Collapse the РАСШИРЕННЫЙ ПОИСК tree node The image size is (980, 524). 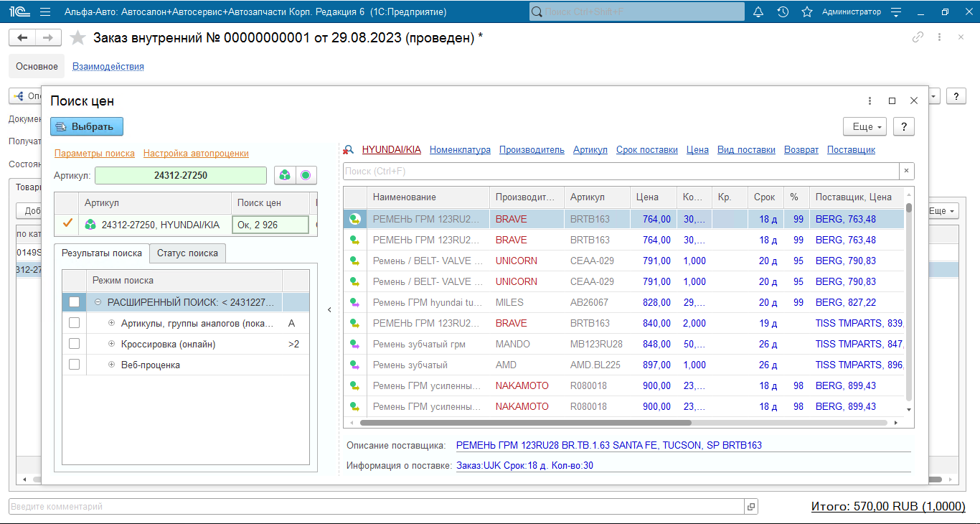click(98, 302)
